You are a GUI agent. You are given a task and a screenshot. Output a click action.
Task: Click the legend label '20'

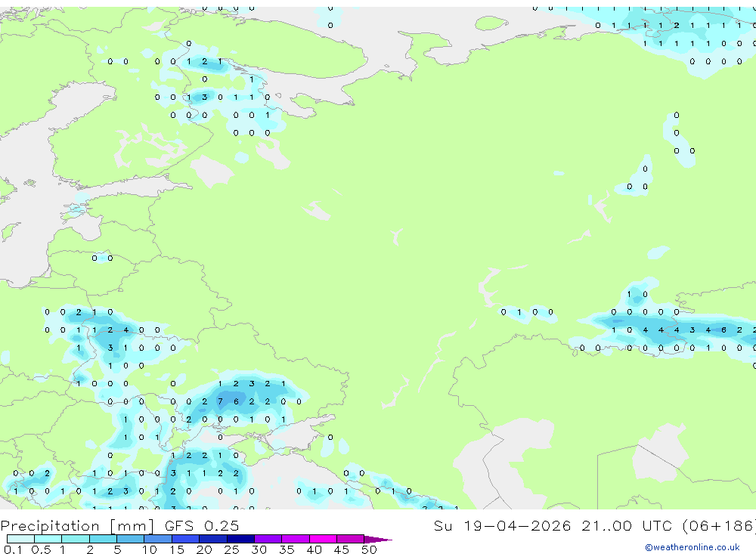(x=204, y=549)
